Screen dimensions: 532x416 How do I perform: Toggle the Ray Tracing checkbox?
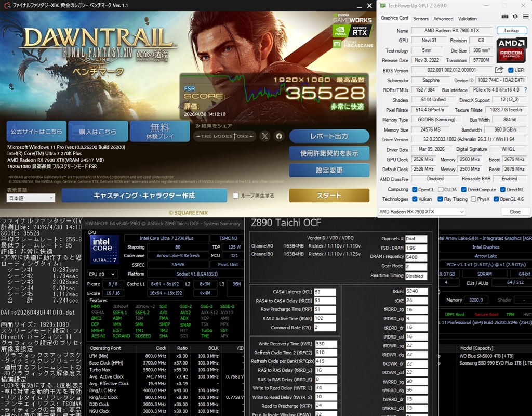click(x=440, y=199)
